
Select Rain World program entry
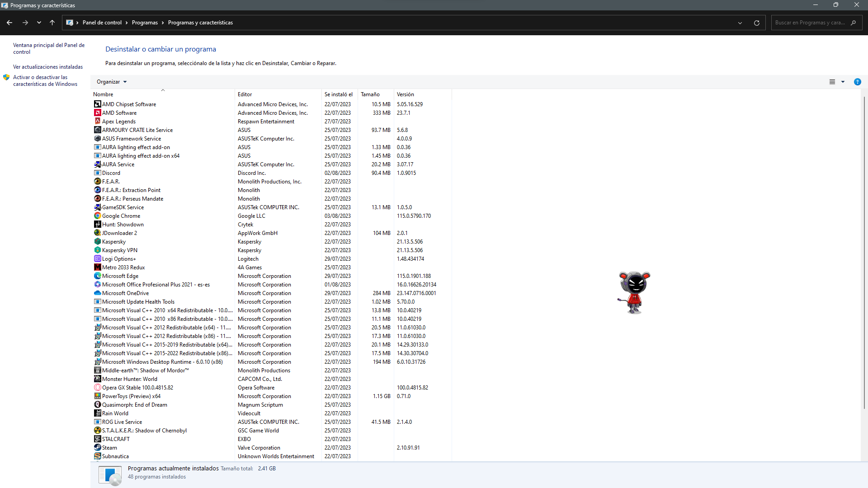(x=271, y=413)
